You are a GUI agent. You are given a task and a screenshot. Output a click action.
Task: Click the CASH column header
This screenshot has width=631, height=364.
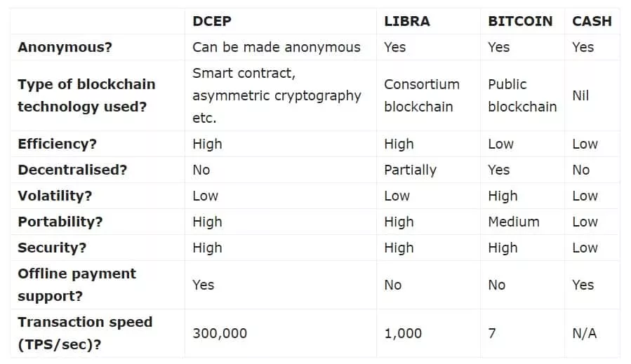592,21
